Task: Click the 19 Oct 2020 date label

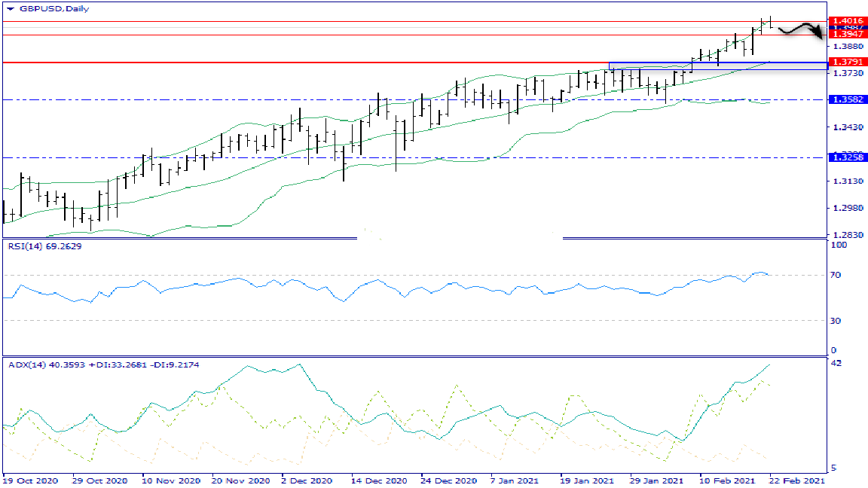Action: [30, 480]
